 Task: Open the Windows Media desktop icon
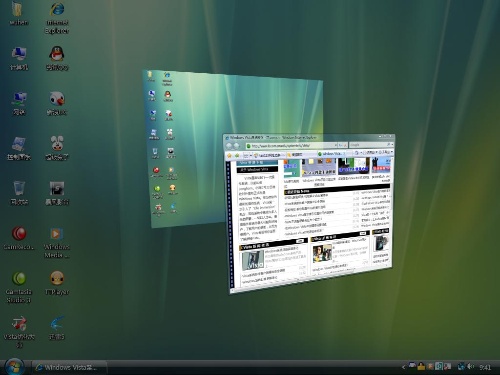pyautogui.click(x=57, y=243)
